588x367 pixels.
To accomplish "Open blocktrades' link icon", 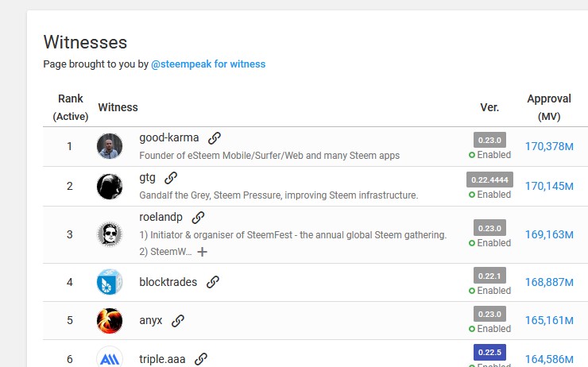I will [213, 282].
